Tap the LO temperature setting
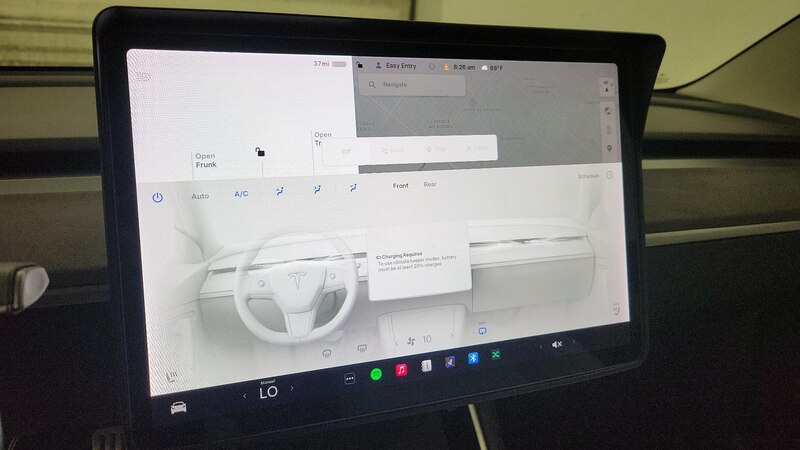 click(x=268, y=392)
